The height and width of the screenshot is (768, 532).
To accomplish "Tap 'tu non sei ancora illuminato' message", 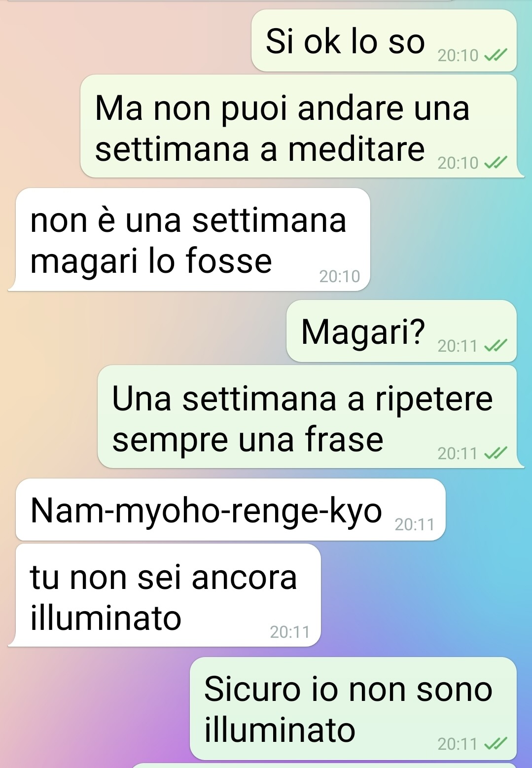I will (165, 595).
